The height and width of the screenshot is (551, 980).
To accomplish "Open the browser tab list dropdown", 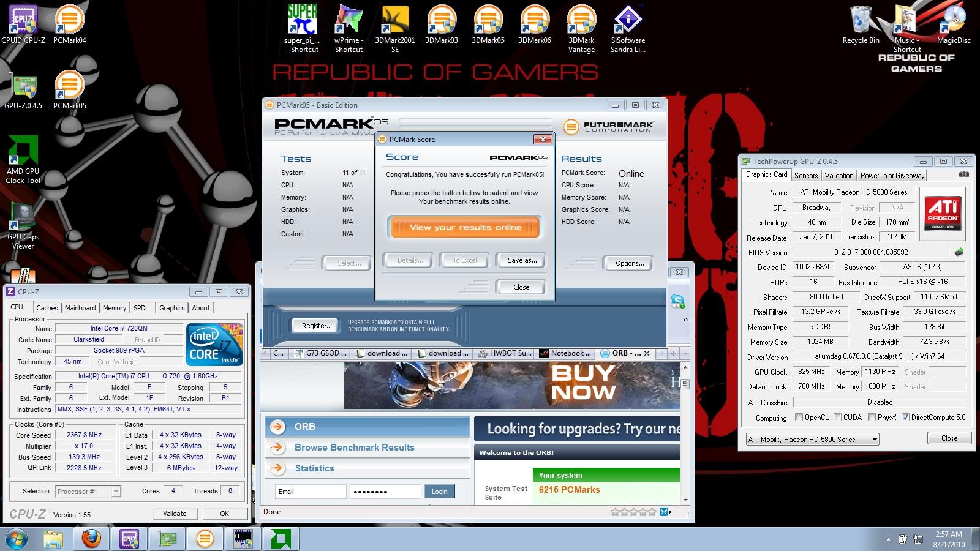I will 684,353.
